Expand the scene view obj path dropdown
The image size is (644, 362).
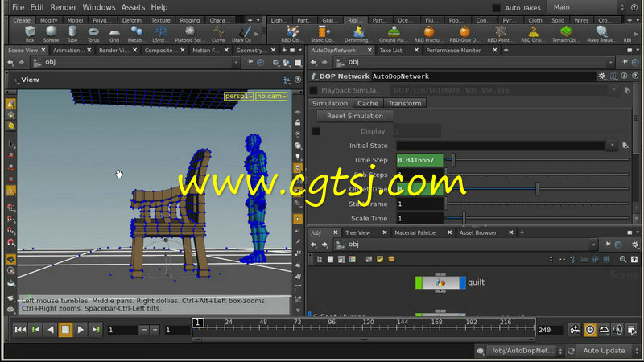coord(236,63)
